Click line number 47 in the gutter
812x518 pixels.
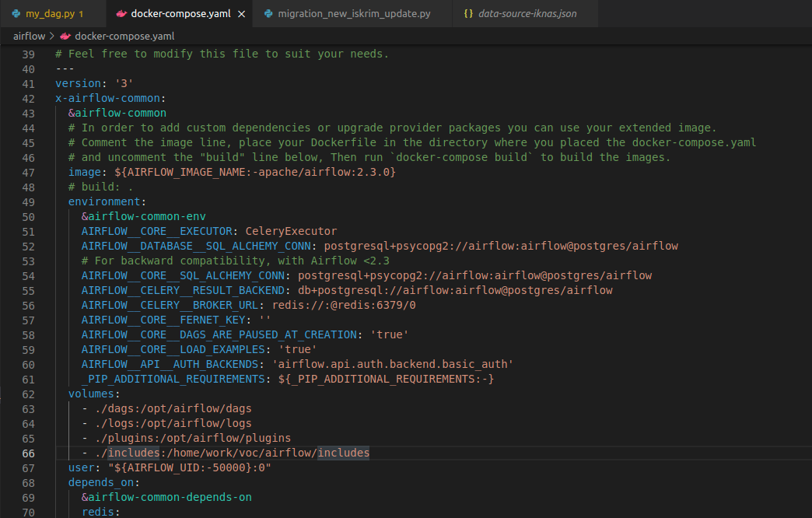[28, 172]
